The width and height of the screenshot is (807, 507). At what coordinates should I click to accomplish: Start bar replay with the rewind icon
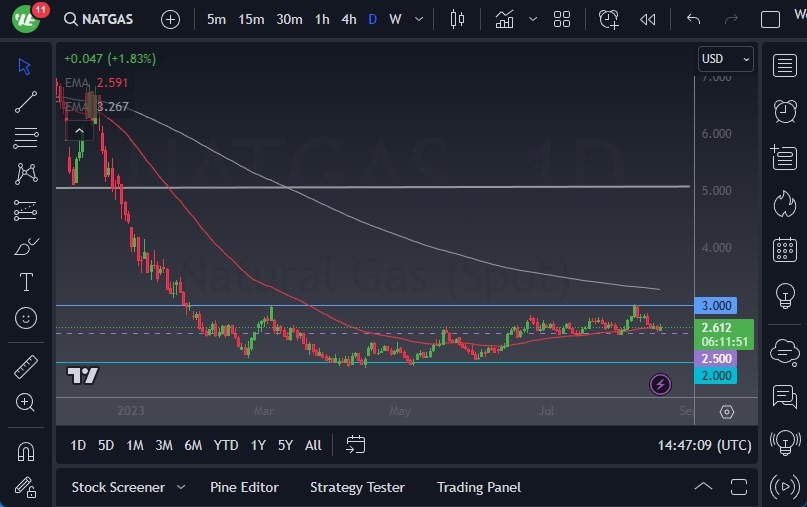[x=648, y=19]
